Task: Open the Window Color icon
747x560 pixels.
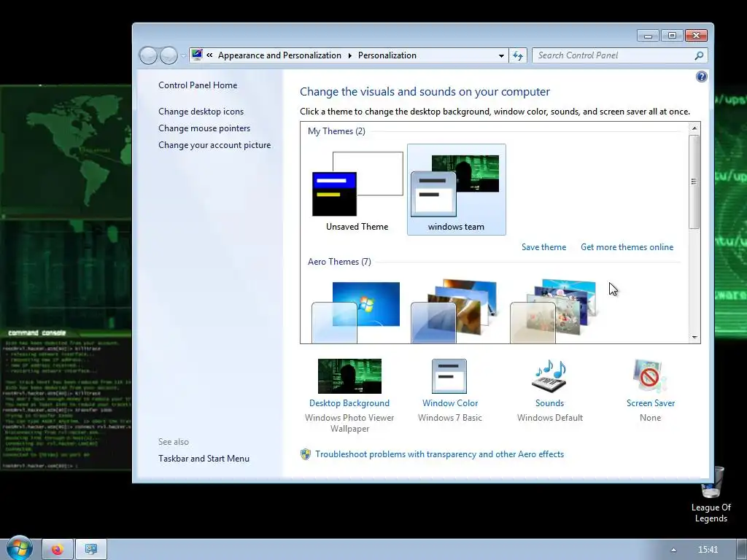Action: [x=449, y=376]
